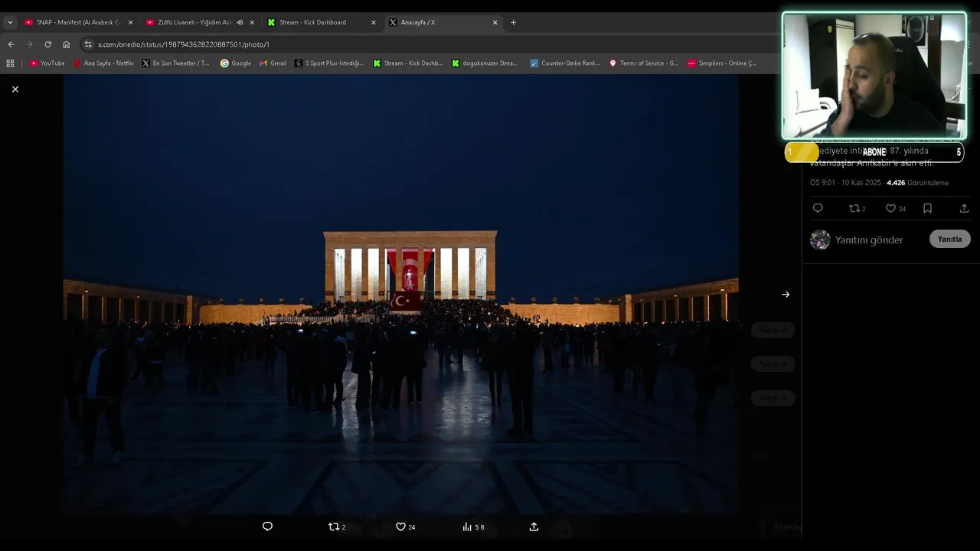Close the photo viewer with the X icon
The image size is (980, 551).
(x=15, y=90)
